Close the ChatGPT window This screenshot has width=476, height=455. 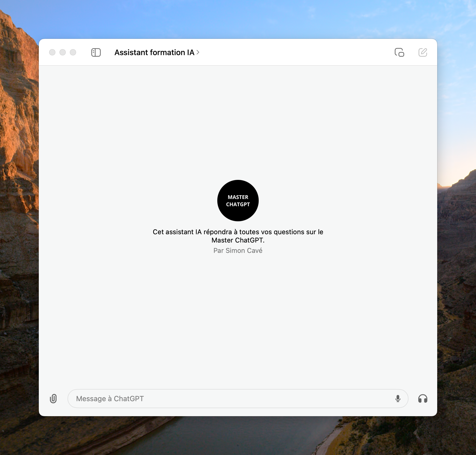pos(52,53)
